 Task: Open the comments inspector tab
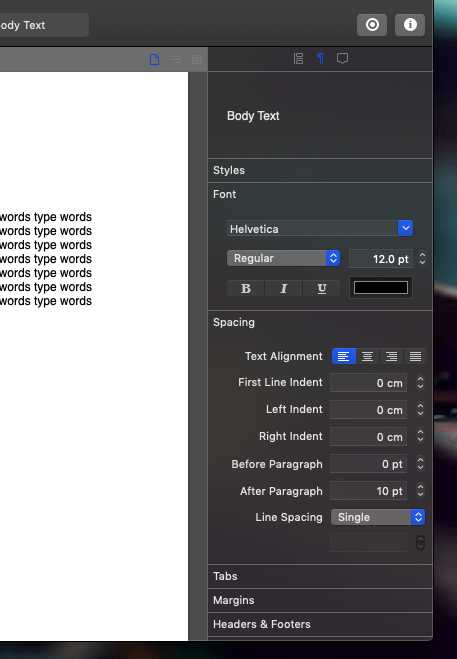(342, 59)
